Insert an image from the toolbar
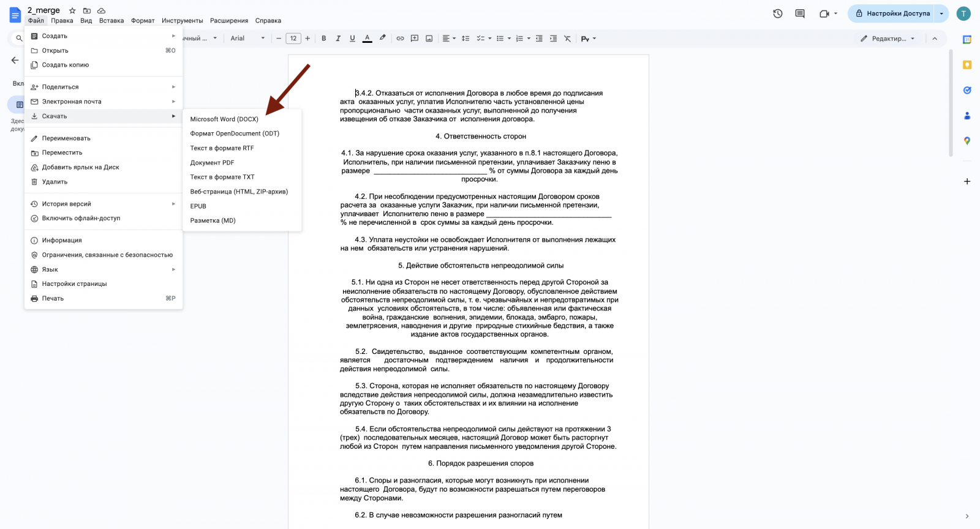Screen dimensions: 980x529 [429, 39]
